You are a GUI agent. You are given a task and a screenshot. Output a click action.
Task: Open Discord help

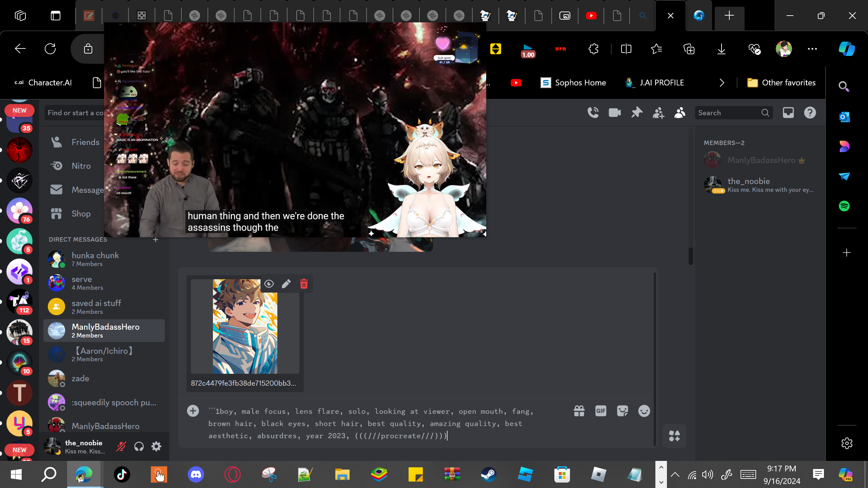pyautogui.click(x=810, y=113)
